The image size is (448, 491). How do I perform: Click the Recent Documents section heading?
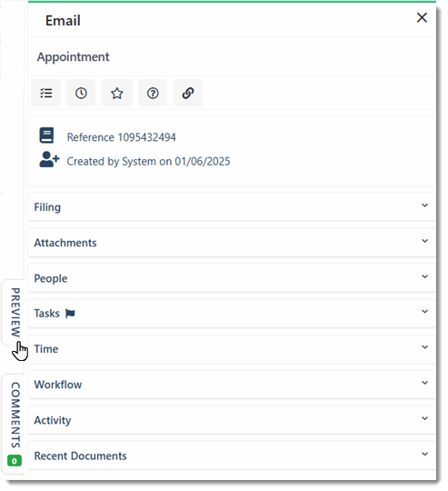tap(80, 456)
